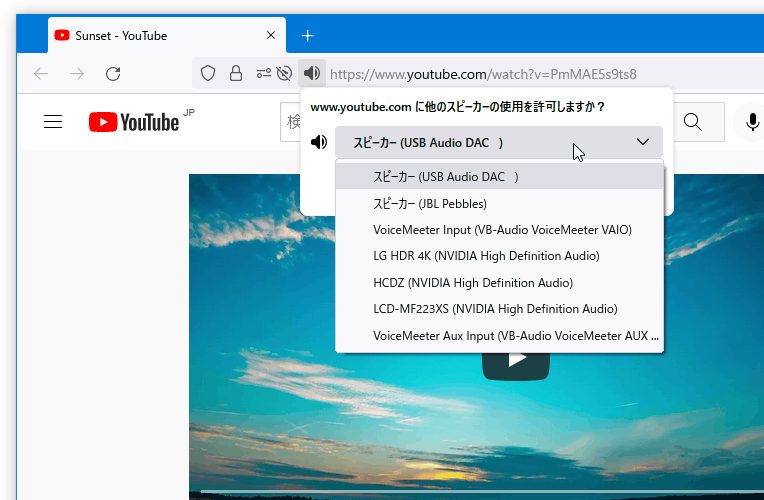Go forward using the browser forward arrow
764x500 pixels.
(77, 74)
